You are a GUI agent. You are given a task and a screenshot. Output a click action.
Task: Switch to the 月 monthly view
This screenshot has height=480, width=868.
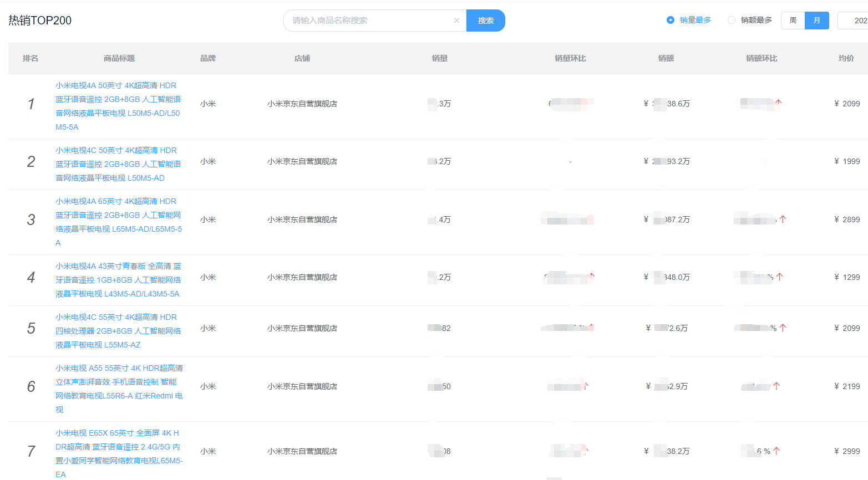816,21
